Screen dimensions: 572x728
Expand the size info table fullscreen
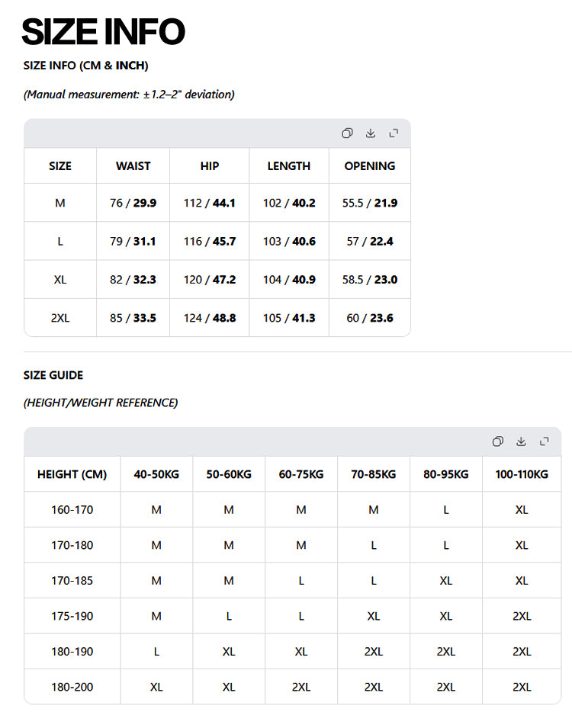point(394,133)
